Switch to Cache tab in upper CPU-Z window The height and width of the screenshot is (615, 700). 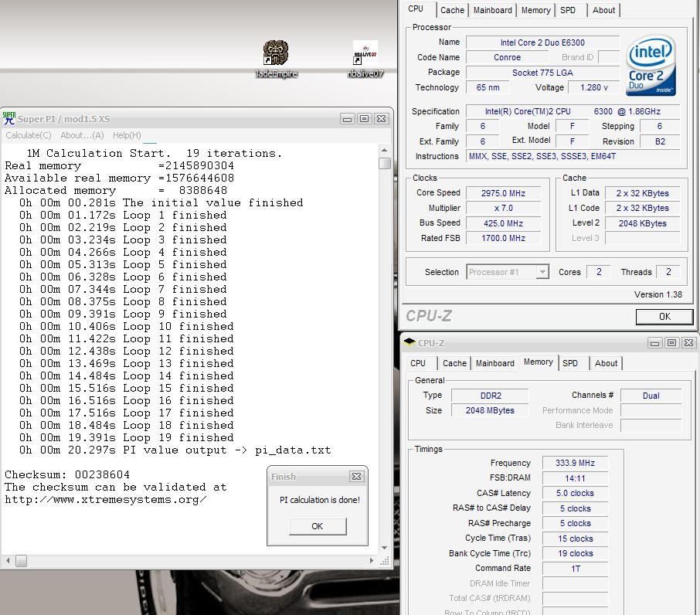(x=452, y=10)
